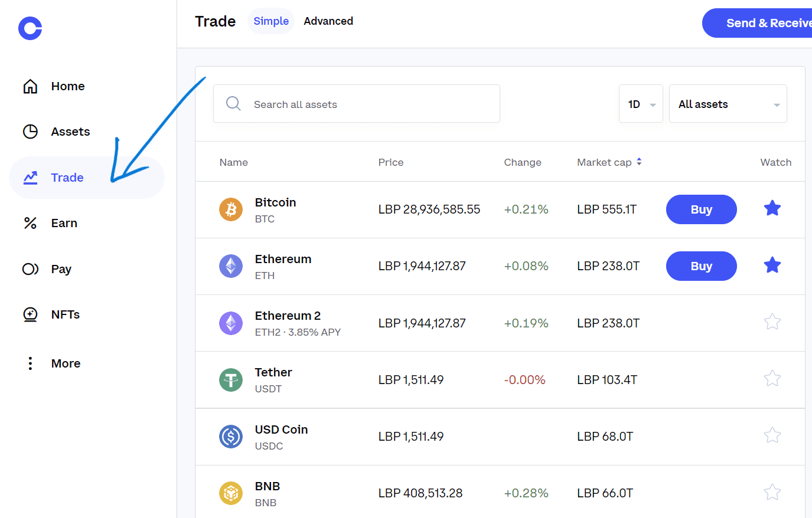Click the Coinbase logo icon
812x518 pixels.
(x=30, y=28)
